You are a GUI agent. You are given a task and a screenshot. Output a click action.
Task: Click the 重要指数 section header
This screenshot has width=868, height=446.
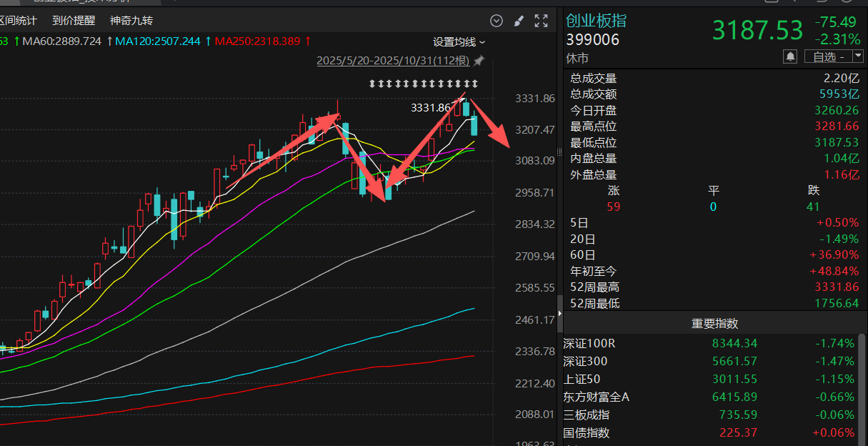pos(714,323)
